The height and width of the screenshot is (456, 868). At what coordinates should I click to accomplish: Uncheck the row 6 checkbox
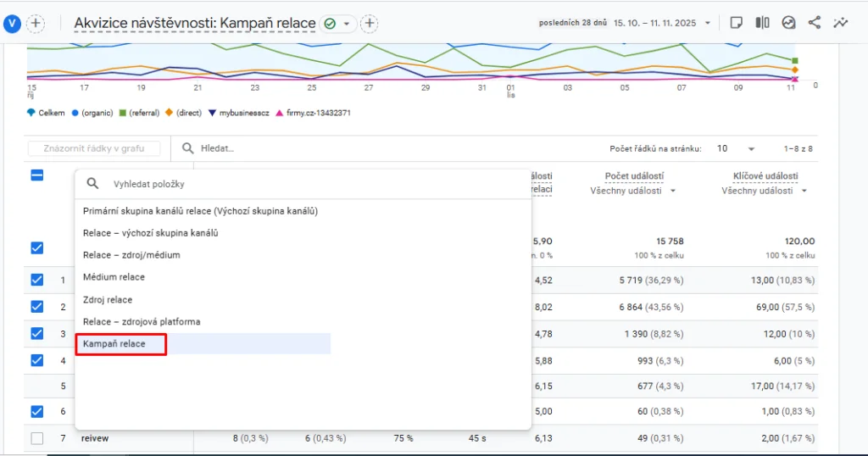37,412
